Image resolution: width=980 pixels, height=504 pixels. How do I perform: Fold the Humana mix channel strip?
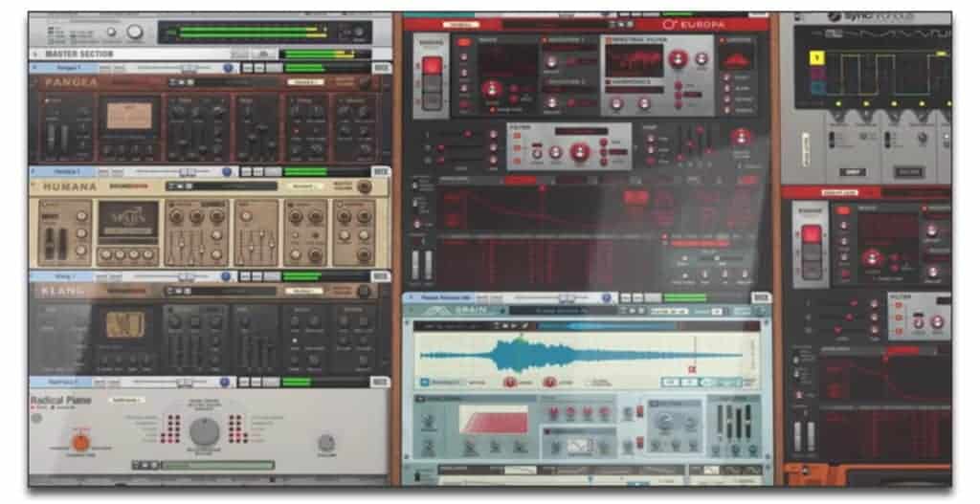(33, 172)
